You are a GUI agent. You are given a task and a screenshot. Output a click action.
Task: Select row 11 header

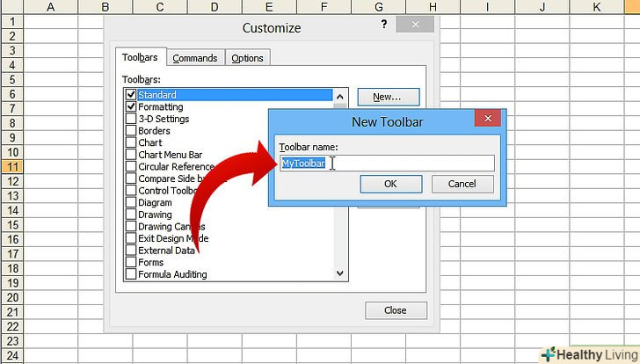13,166
